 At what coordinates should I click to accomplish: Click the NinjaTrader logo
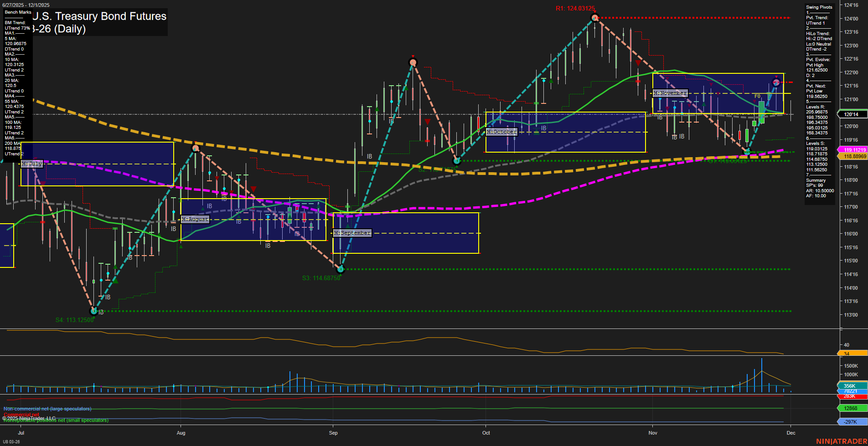click(x=841, y=441)
